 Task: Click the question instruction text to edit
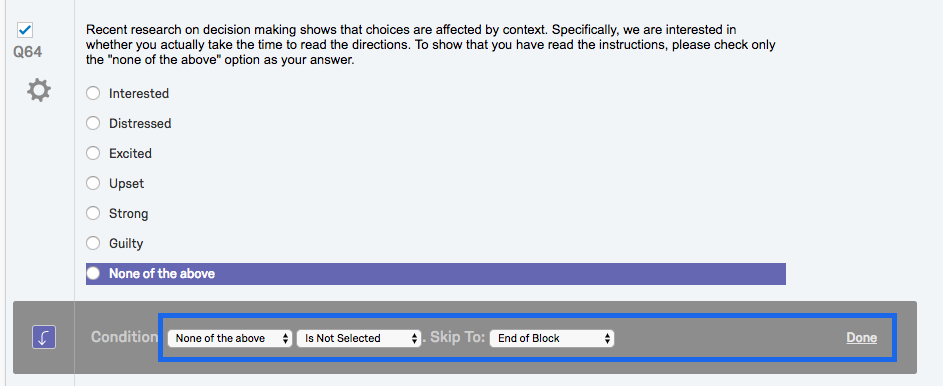click(x=431, y=45)
